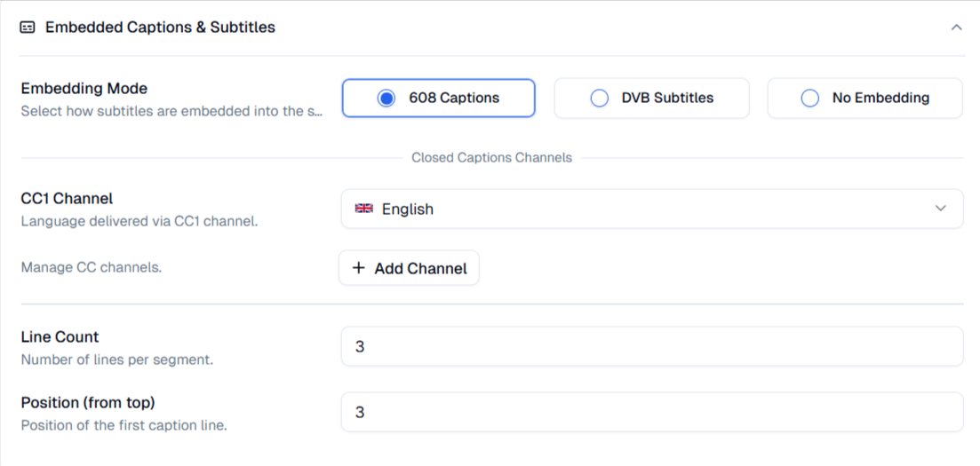980x466 pixels.
Task: Select the 608 Captions embedding mode
Action: click(438, 99)
